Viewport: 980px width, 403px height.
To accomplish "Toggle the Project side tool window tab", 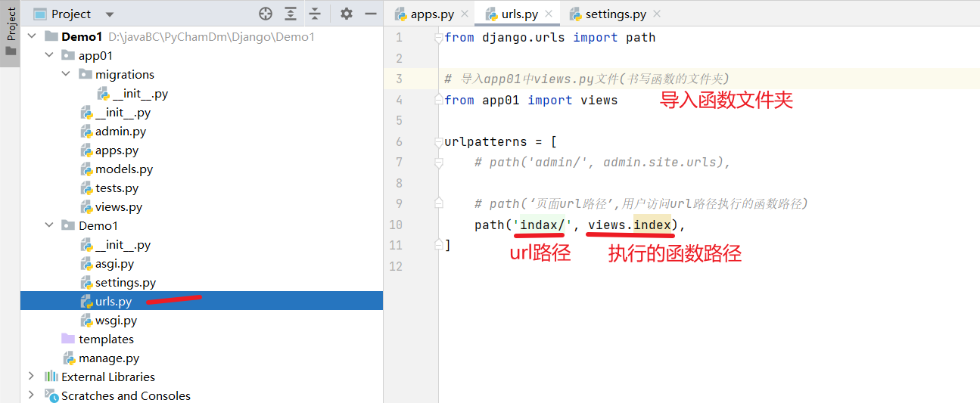I will tap(10, 33).
